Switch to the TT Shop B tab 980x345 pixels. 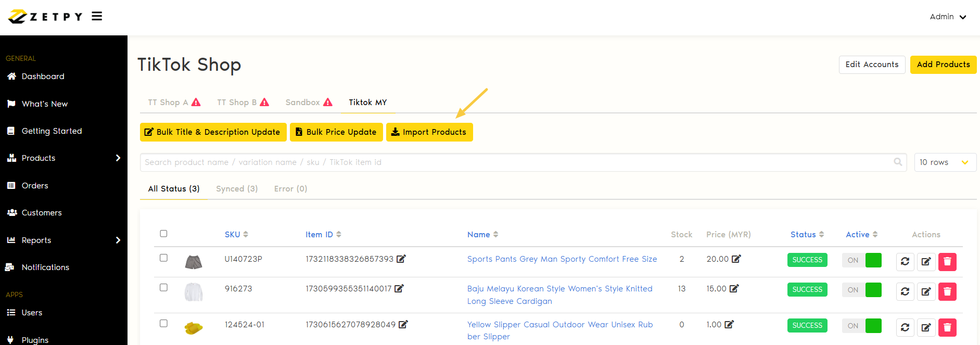pyautogui.click(x=243, y=103)
